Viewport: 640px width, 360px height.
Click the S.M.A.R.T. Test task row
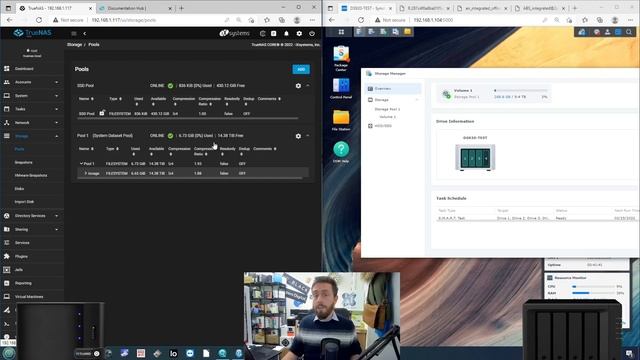click(537, 218)
